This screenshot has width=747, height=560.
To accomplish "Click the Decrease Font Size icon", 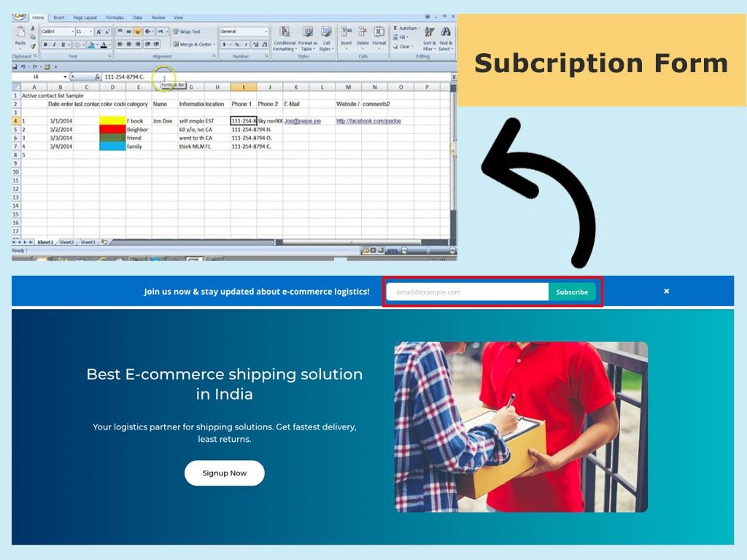I will tap(107, 31).
